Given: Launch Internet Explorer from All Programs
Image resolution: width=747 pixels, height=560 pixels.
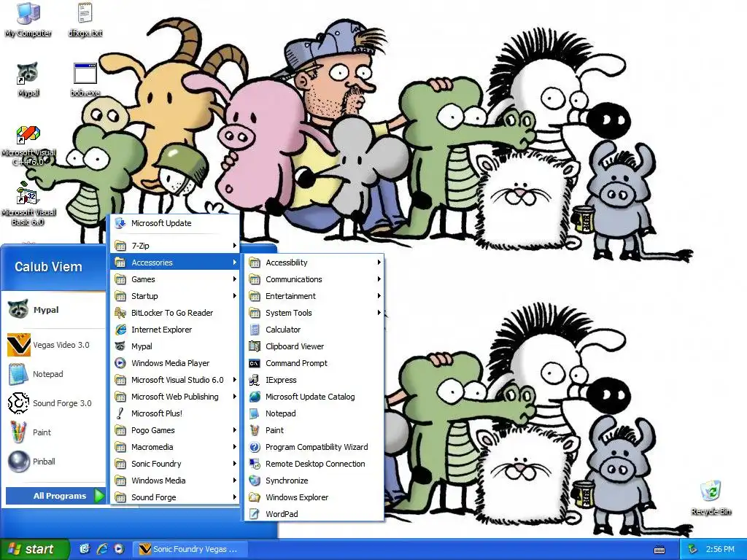Looking at the screenshot, I should (x=175, y=330).
